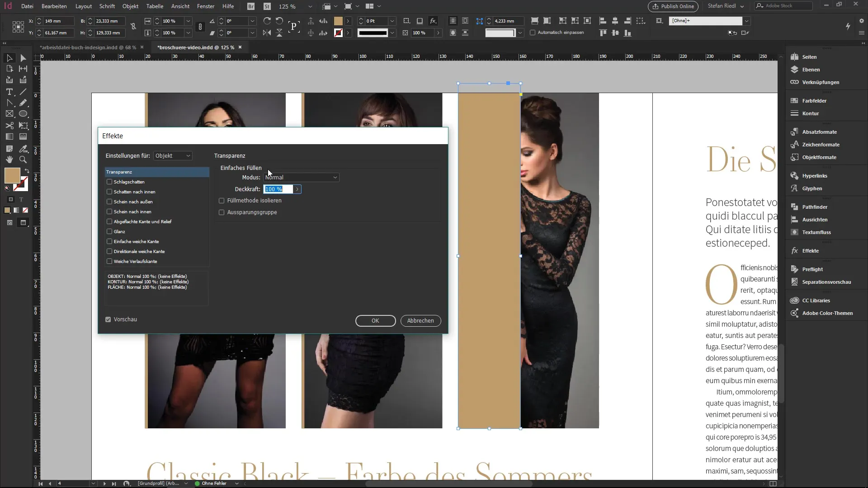Open the Textumfluss panel

(816, 232)
